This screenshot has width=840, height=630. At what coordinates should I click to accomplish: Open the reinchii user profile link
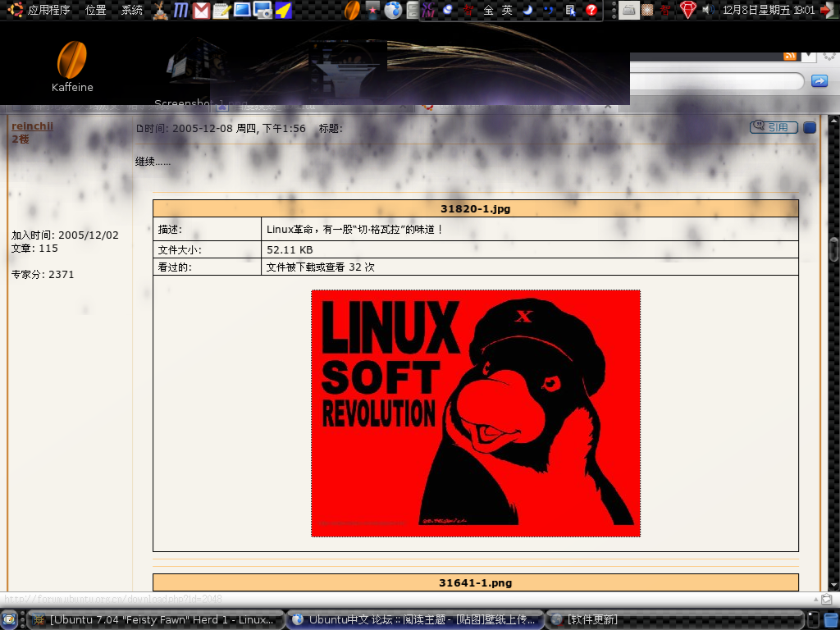click(32, 126)
